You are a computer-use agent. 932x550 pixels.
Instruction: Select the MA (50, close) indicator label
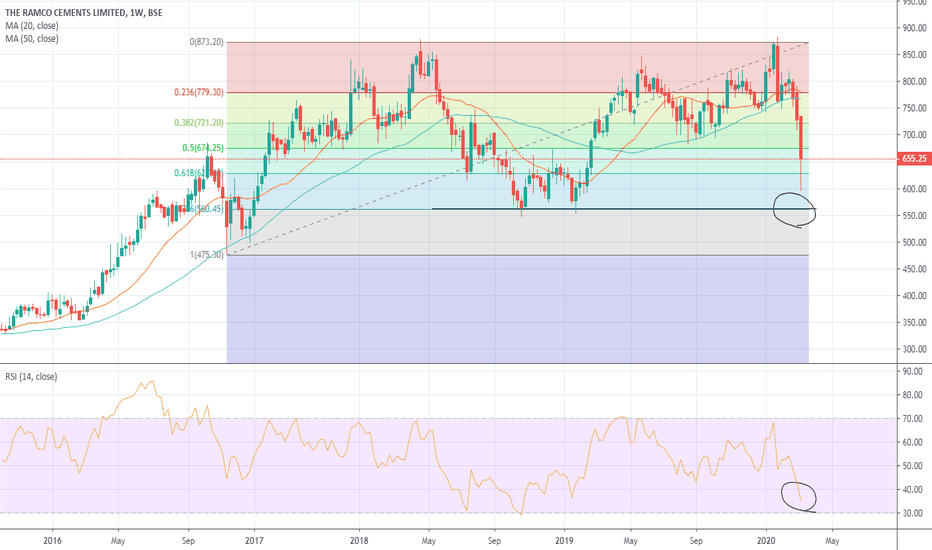32,39
